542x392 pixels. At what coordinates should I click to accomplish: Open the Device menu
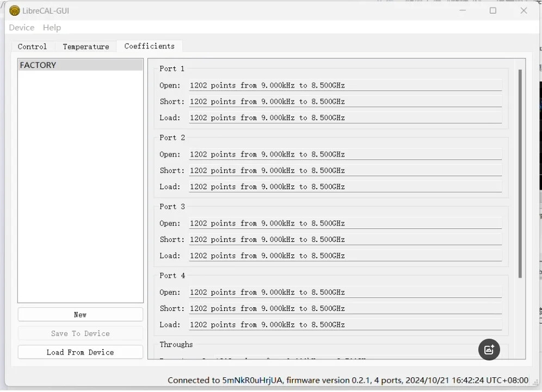pos(21,27)
